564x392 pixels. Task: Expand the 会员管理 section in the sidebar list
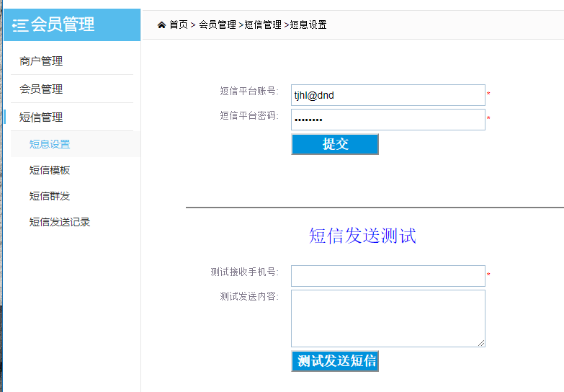[41, 89]
